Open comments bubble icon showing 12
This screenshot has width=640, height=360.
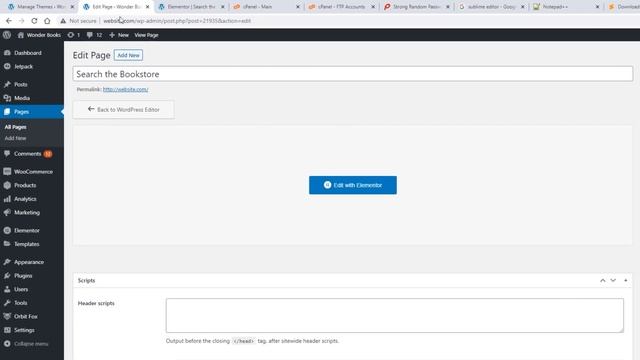point(89,35)
